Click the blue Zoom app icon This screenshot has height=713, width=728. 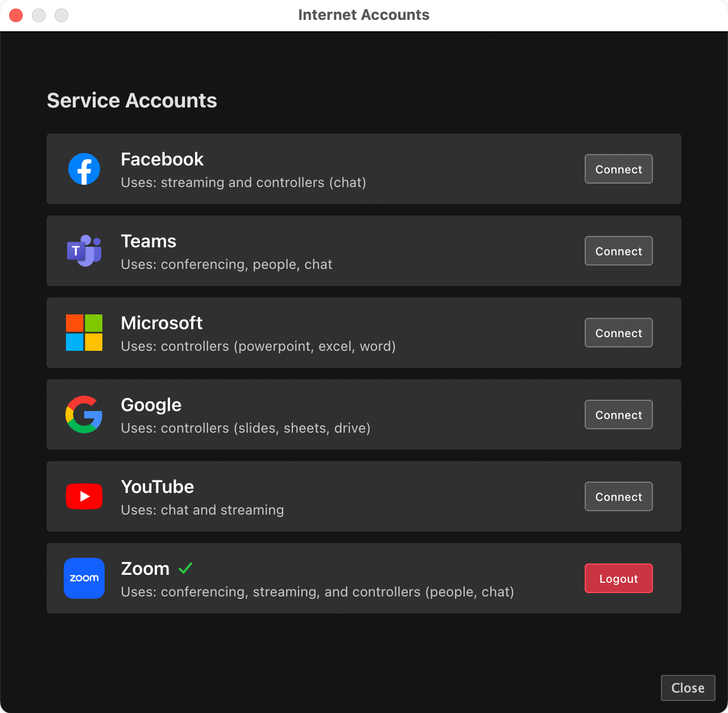[x=84, y=578]
